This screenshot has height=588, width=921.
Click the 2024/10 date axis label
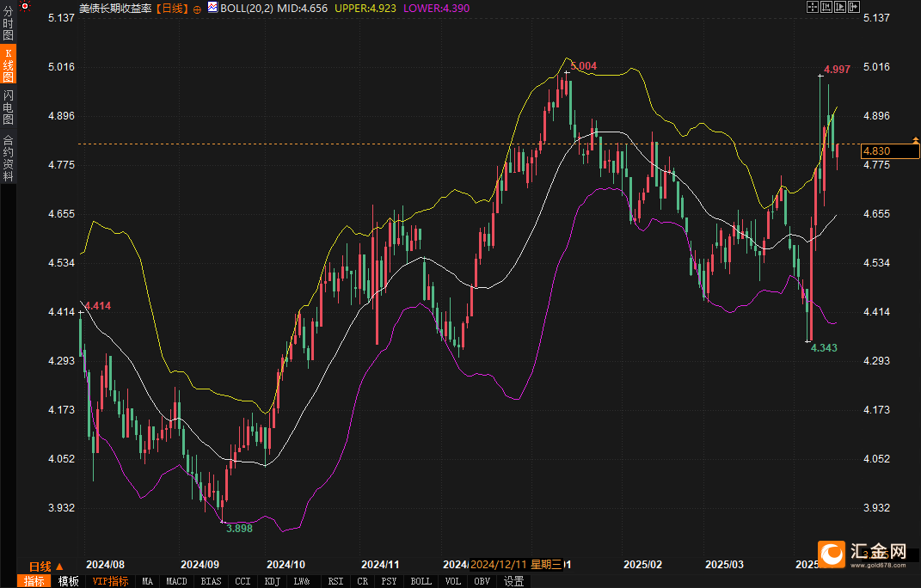coord(286,565)
